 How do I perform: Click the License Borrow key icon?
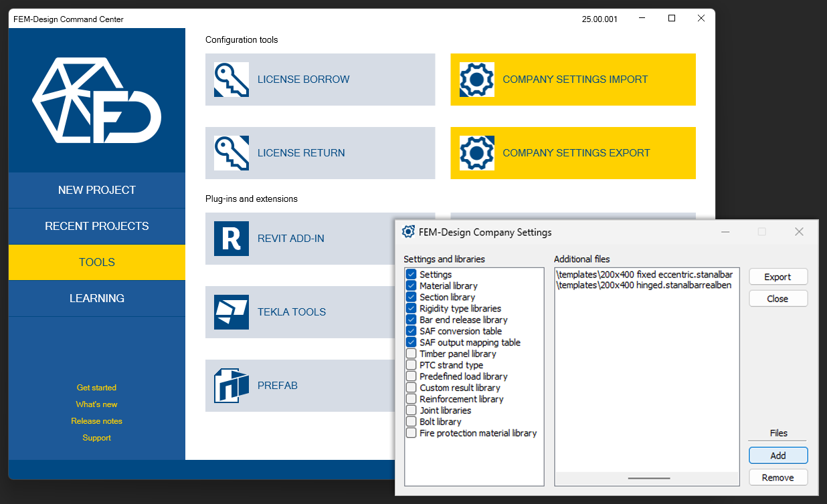[x=232, y=80]
